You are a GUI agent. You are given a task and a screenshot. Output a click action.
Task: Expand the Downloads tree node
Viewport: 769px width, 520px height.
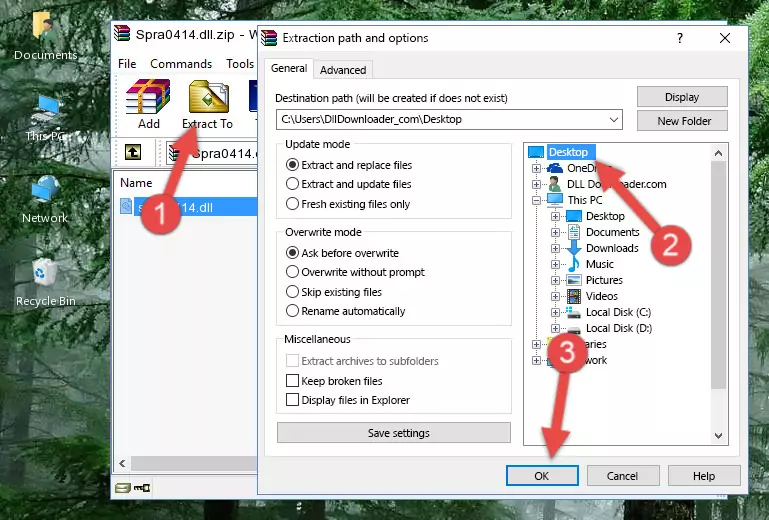(x=555, y=248)
